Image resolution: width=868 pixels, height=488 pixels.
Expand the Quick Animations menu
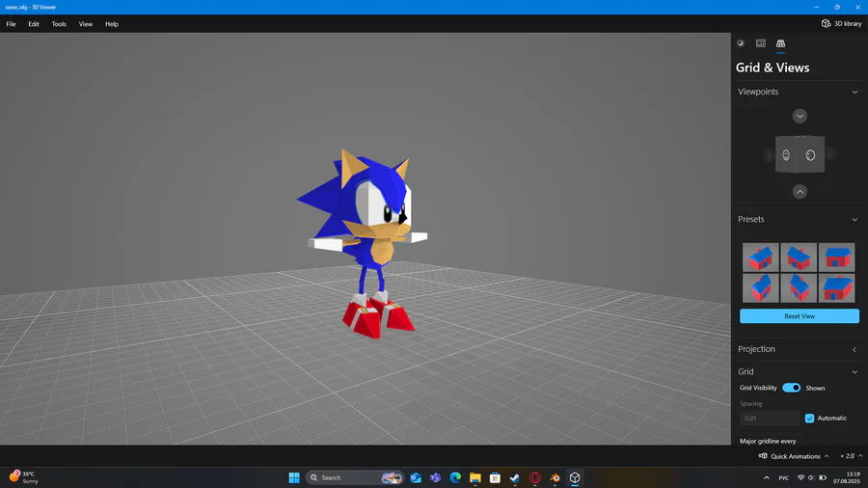794,456
